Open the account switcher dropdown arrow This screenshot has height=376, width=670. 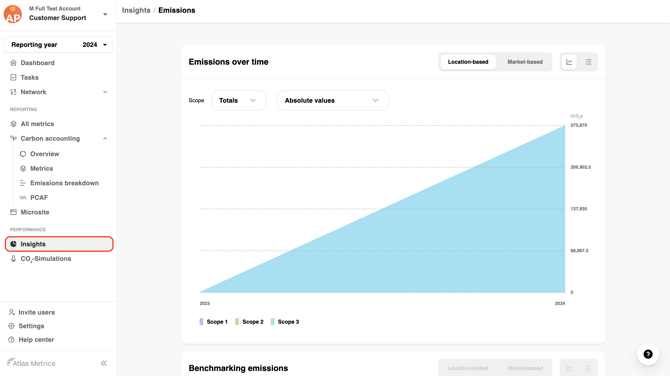coord(105,14)
